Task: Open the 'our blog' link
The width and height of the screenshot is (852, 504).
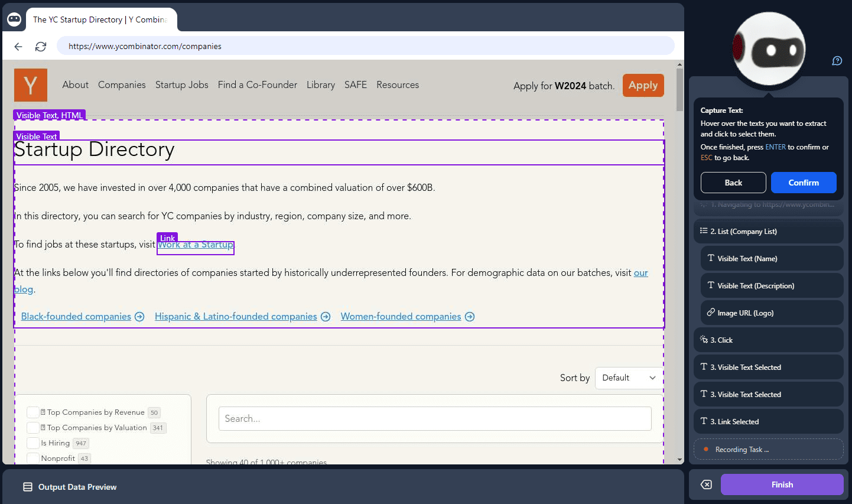Action: (x=641, y=273)
